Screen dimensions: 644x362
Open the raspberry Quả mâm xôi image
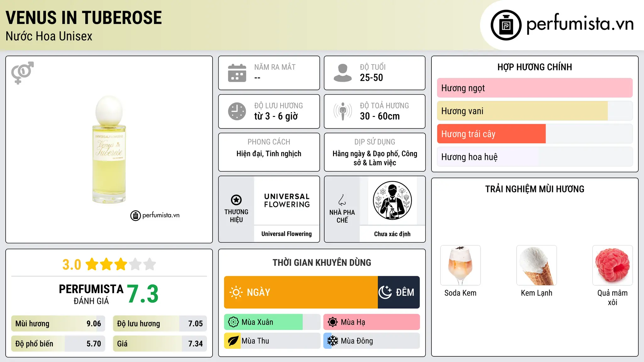(x=613, y=265)
